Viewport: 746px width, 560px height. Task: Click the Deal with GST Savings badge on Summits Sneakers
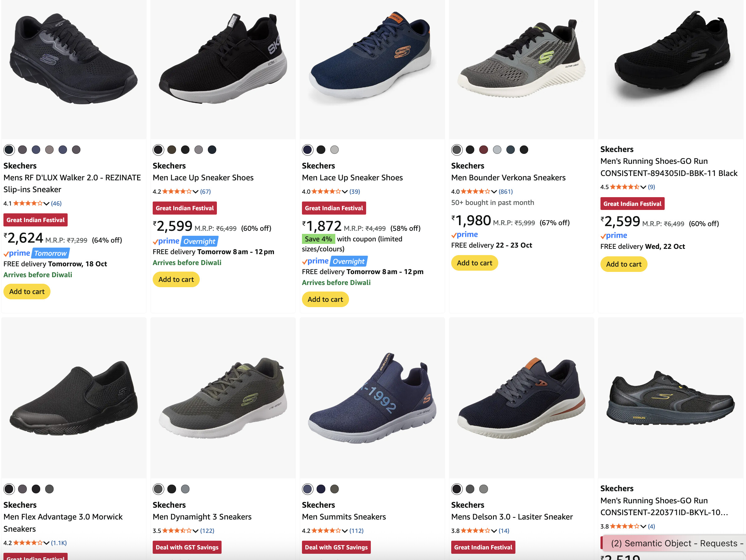(x=336, y=547)
